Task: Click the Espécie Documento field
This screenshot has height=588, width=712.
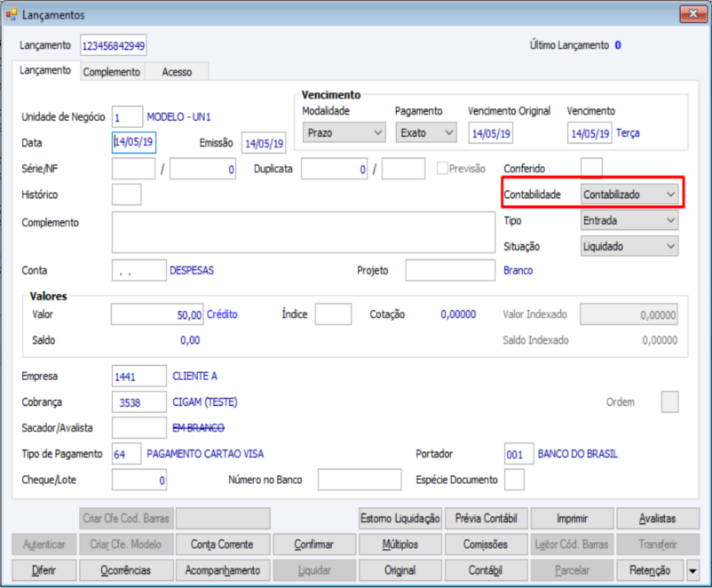Action: (515, 480)
